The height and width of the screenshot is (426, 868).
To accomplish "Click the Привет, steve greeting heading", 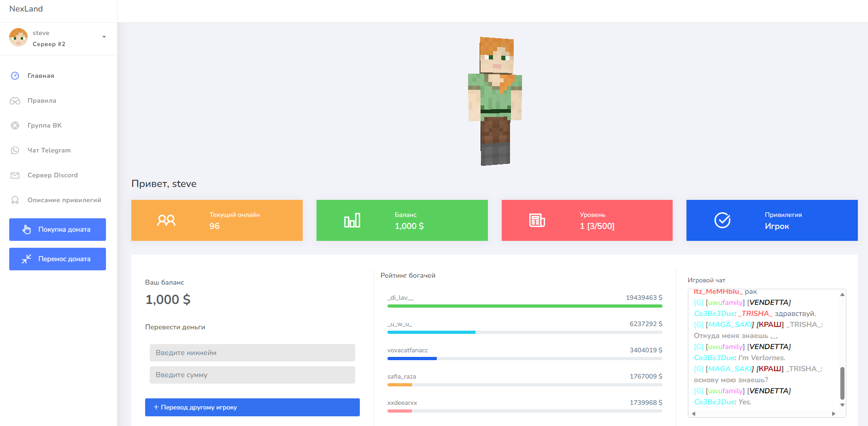I will pyautogui.click(x=164, y=184).
